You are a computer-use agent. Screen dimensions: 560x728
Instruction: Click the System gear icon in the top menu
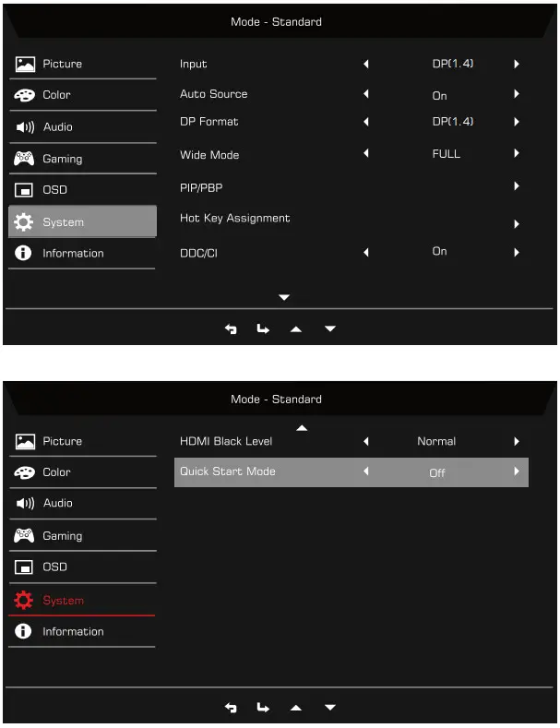24,222
